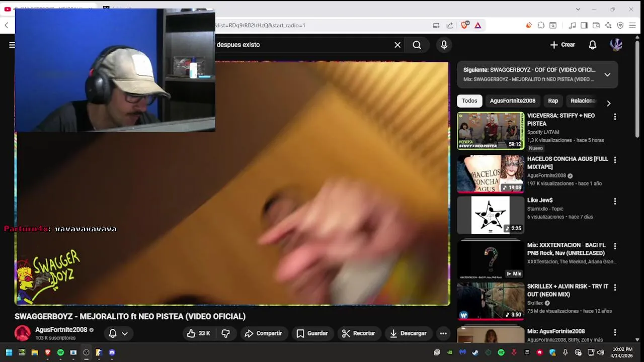Select the Todos filter chip
The image size is (644, 362).
pyautogui.click(x=469, y=101)
